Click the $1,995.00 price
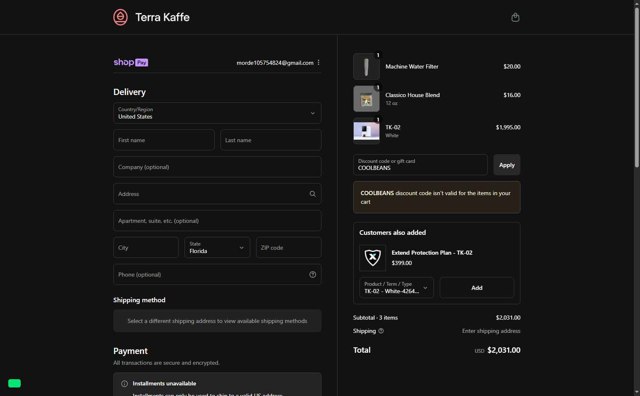Screen dimensions: 640x396 (508, 127)
